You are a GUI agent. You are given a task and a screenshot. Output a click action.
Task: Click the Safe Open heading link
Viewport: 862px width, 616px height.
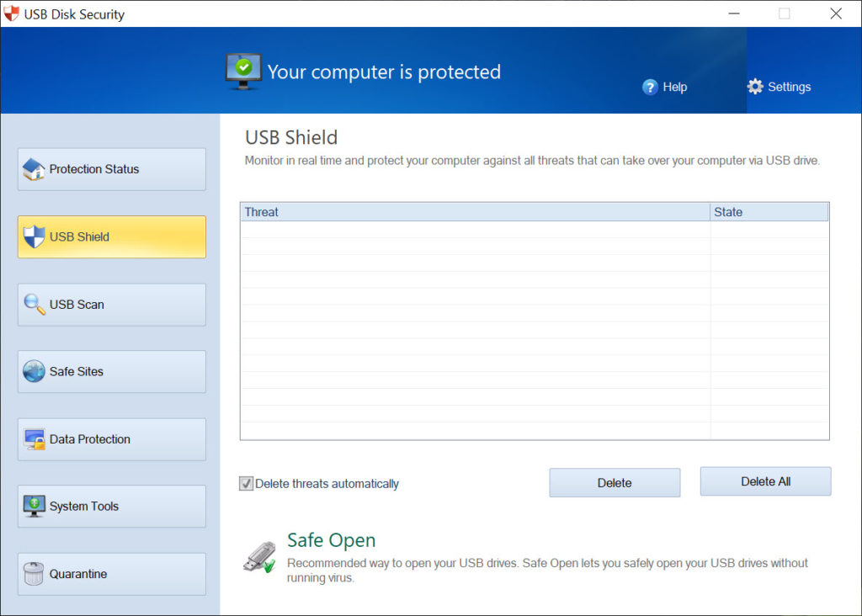(331, 540)
